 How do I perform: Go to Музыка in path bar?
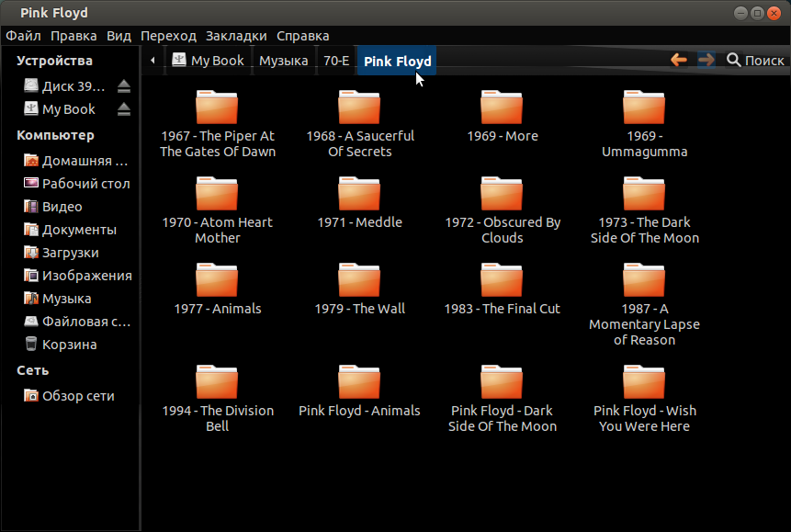coord(284,61)
